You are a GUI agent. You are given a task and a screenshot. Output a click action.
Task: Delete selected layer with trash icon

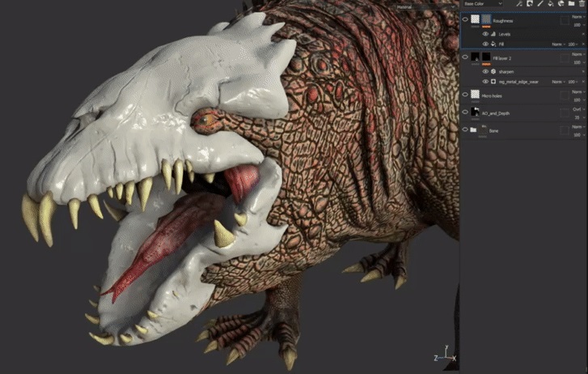582,4
